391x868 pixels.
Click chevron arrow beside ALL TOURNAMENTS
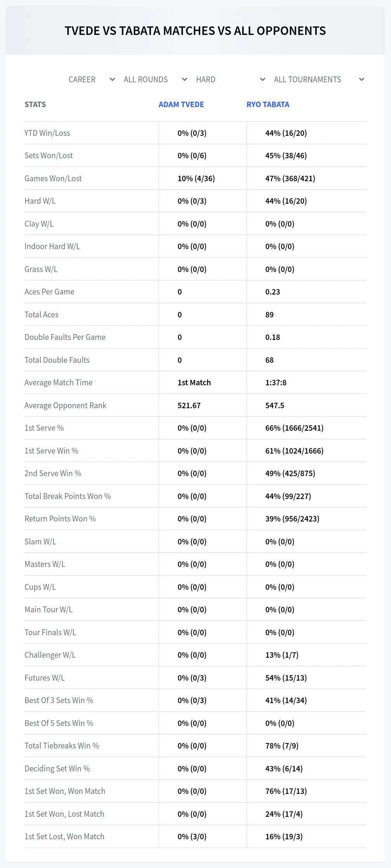(361, 80)
